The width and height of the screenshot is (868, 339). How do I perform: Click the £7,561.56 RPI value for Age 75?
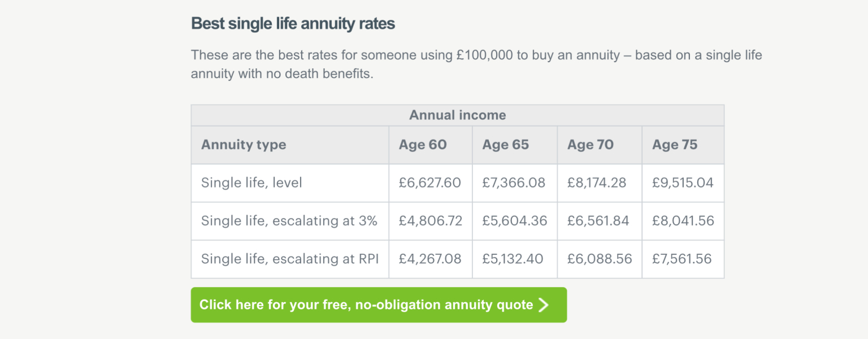coord(682,259)
